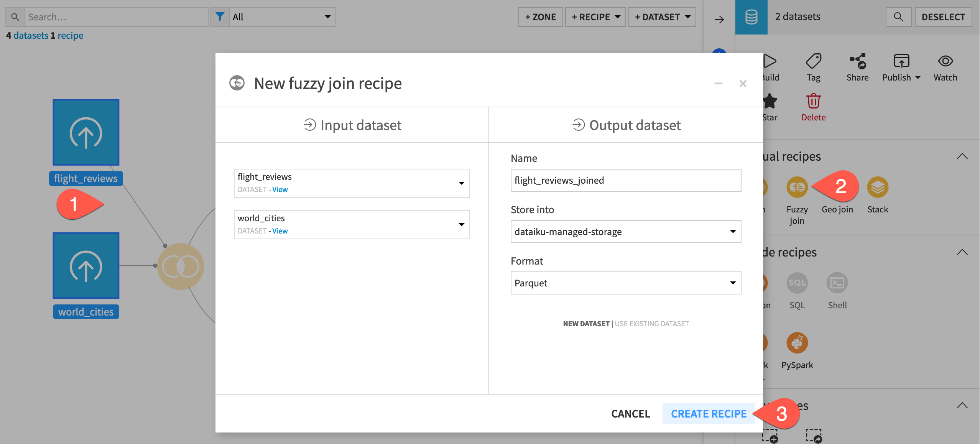
Task: Click the Share action icon
Action: pos(857,61)
